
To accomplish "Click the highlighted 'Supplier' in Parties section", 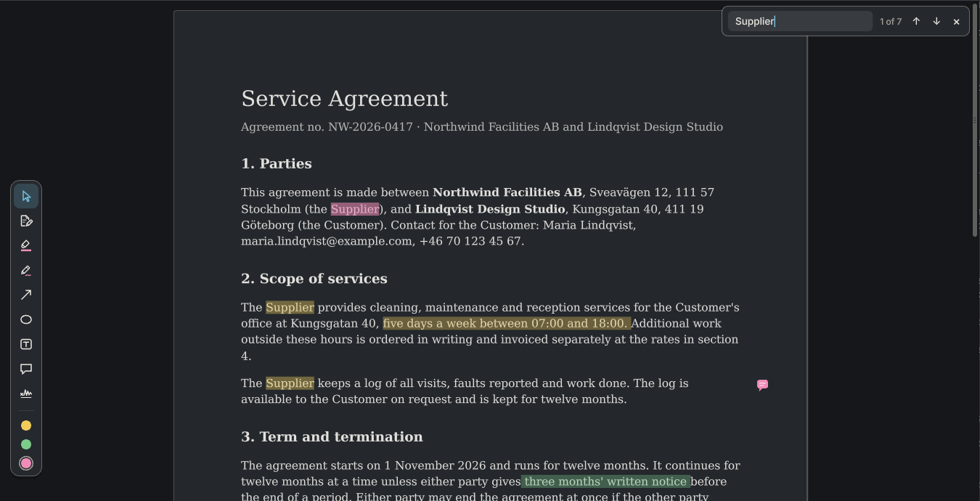I will pyautogui.click(x=355, y=209).
